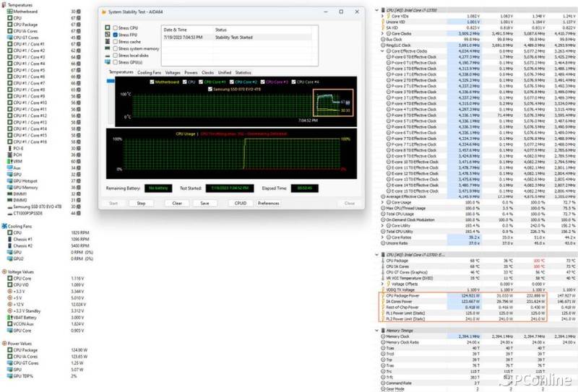Click the PCI-E icon in the sensor list
Image resolution: width=578 pixels, height=392 pixels.
coord(10,148)
